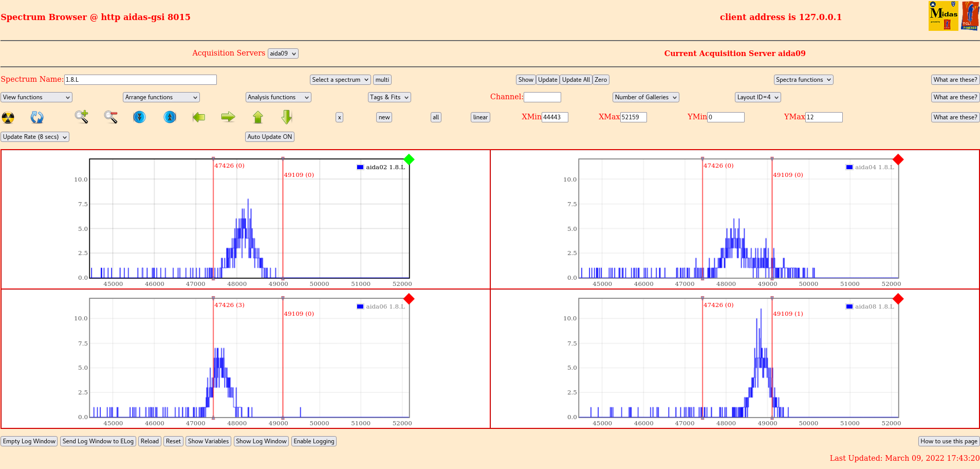Open the Acquisition Servers aida09 dropdown
Image resolution: width=980 pixels, height=469 pixels.
(283, 53)
